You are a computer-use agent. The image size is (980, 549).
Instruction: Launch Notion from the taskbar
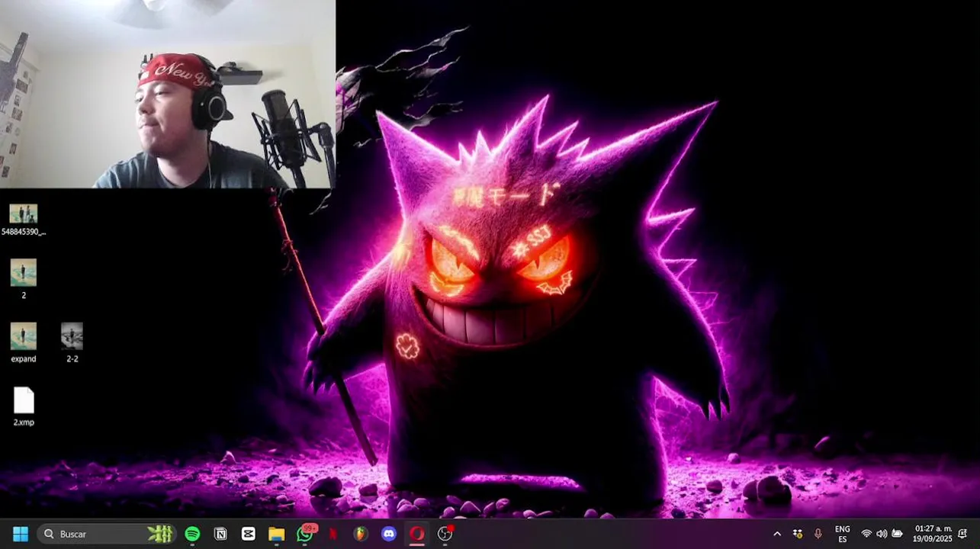coord(220,534)
